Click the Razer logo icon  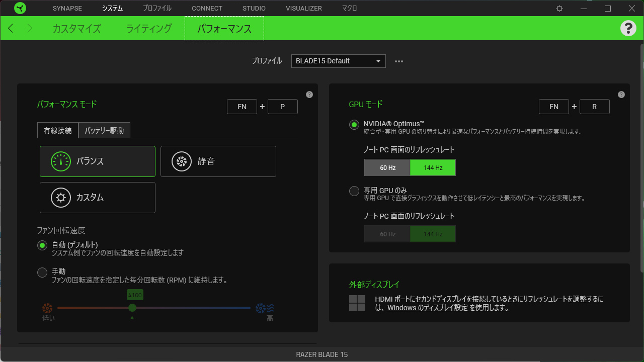20,8
